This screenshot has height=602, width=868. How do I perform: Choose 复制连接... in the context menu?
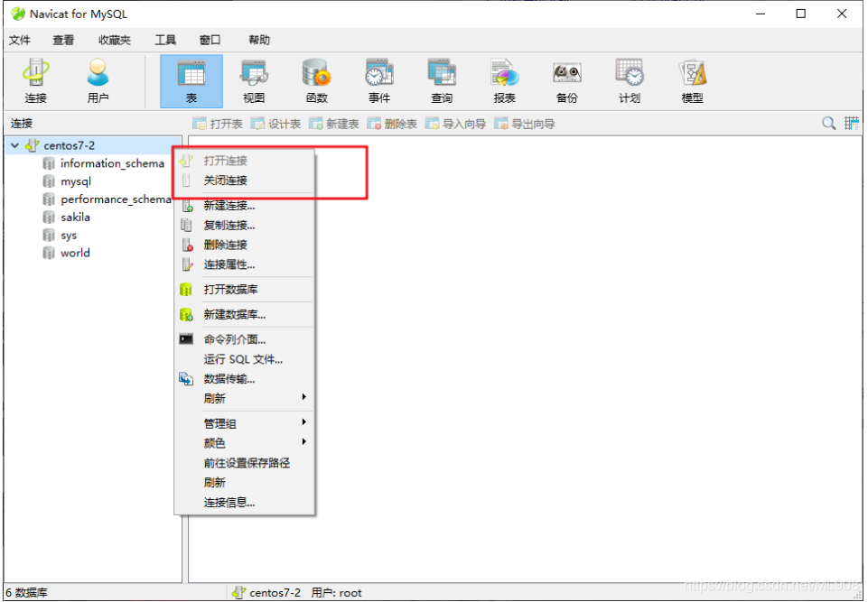tap(245, 226)
